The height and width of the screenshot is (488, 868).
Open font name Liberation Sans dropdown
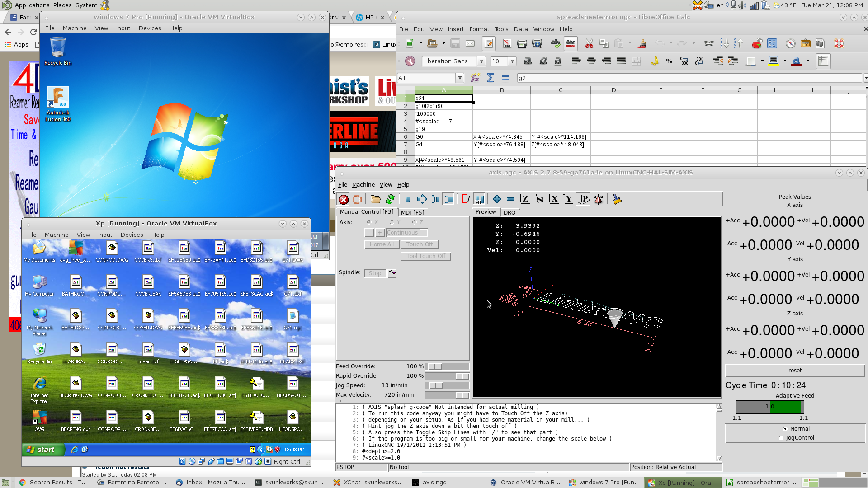point(481,61)
